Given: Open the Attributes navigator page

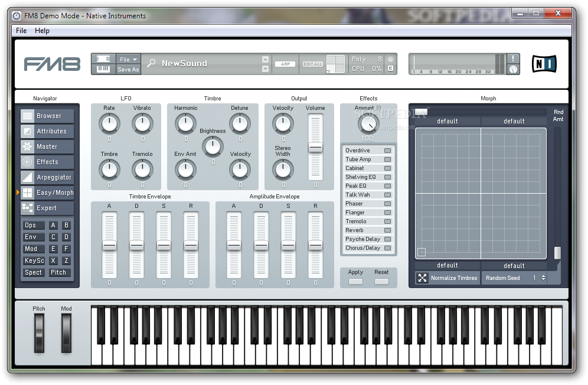Looking at the screenshot, I should (x=47, y=131).
